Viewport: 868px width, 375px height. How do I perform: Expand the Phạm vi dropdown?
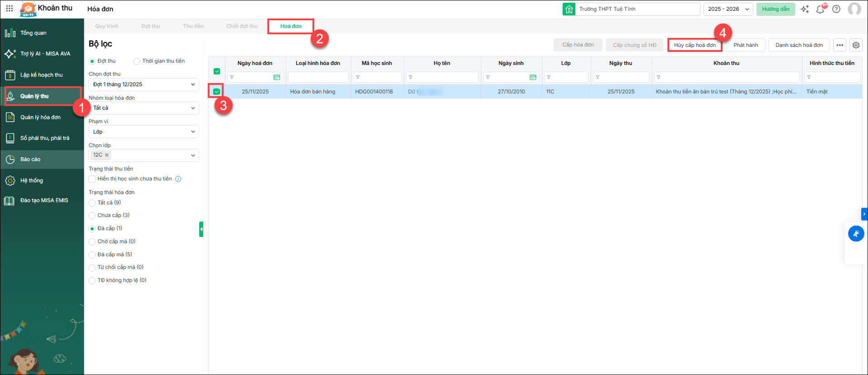pyautogui.click(x=144, y=132)
